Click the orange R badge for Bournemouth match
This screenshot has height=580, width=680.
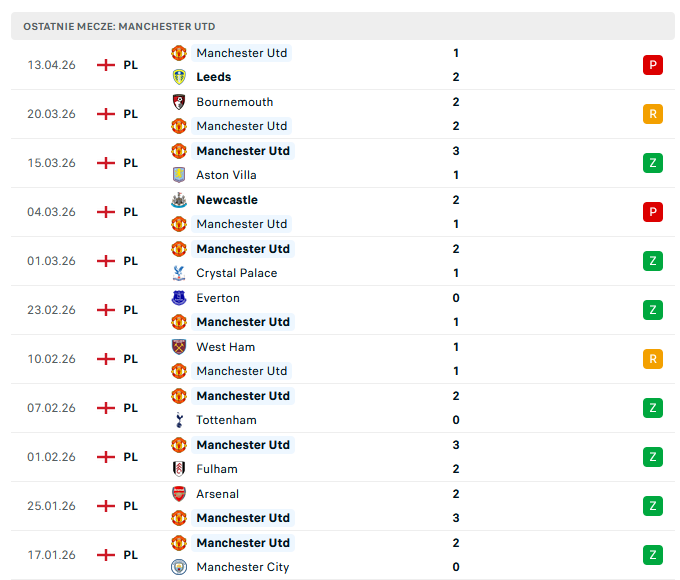click(652, 114)
